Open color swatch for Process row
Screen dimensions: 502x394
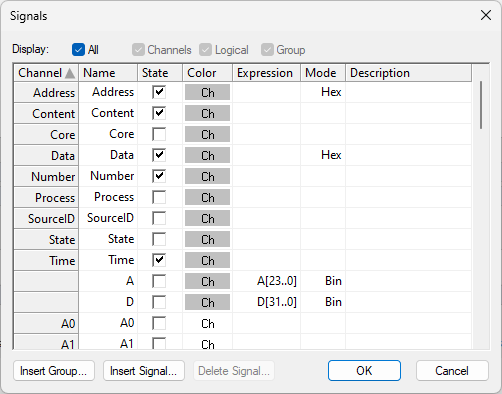tap(207, 197)
